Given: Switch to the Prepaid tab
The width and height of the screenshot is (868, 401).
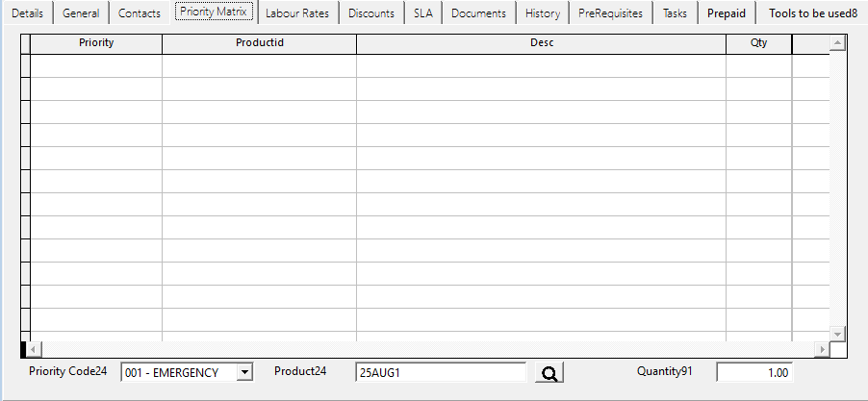Looking at the screenshot, I should pyautogui.click(x=727, y=13).
